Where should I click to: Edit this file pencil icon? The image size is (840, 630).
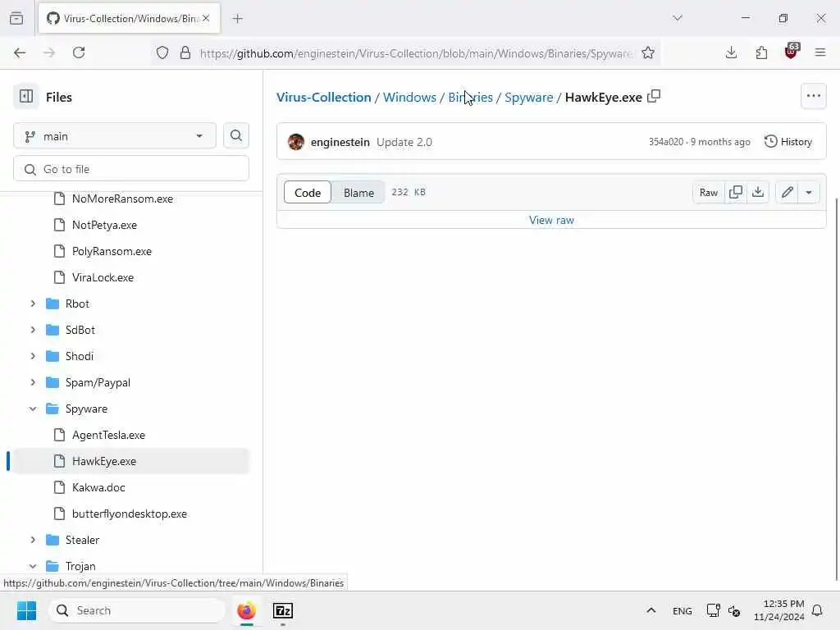[787, 192]
